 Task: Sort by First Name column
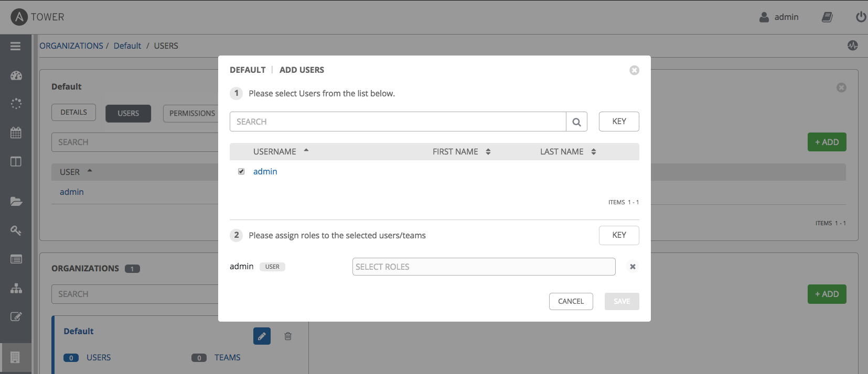[x=462, y=151]
